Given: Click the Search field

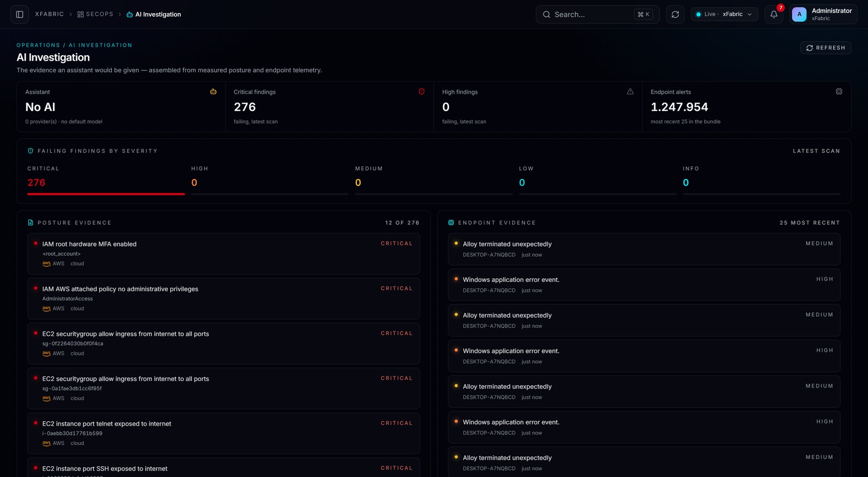Looking at the screenshot, I should pyautogui.click(x=597, y=15).
